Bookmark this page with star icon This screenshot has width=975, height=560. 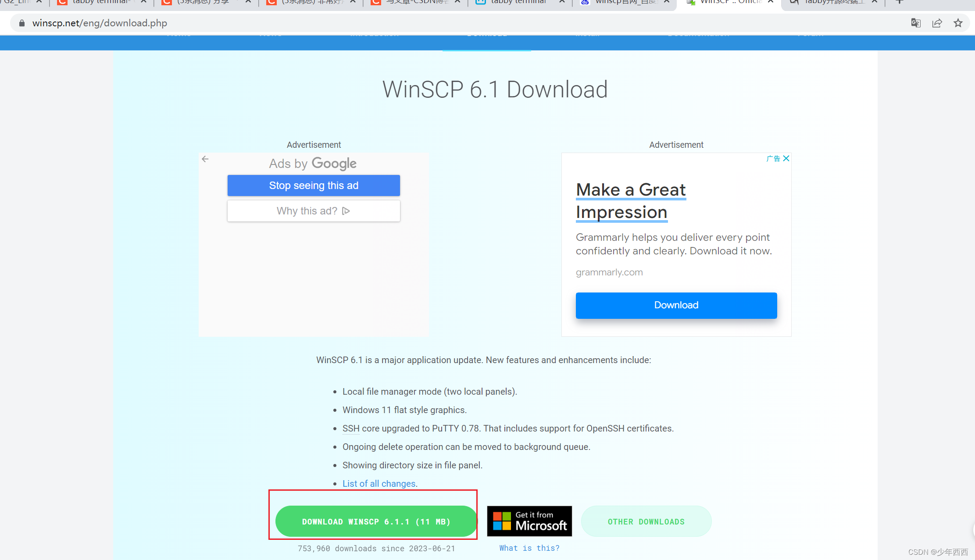click(x=958, y=23)
